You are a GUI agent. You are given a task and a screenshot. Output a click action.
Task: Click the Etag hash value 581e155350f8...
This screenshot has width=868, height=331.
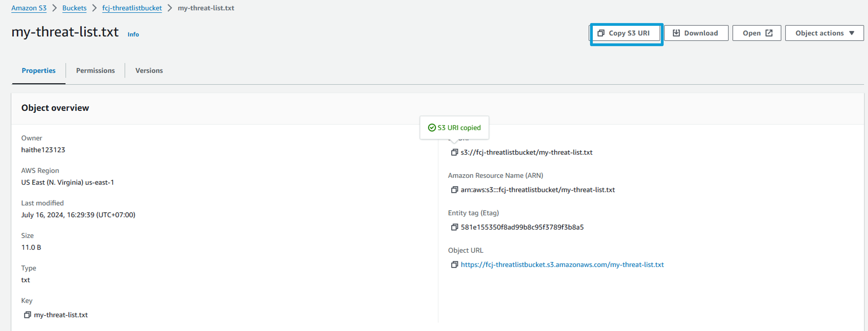click(x=522, y=227)
